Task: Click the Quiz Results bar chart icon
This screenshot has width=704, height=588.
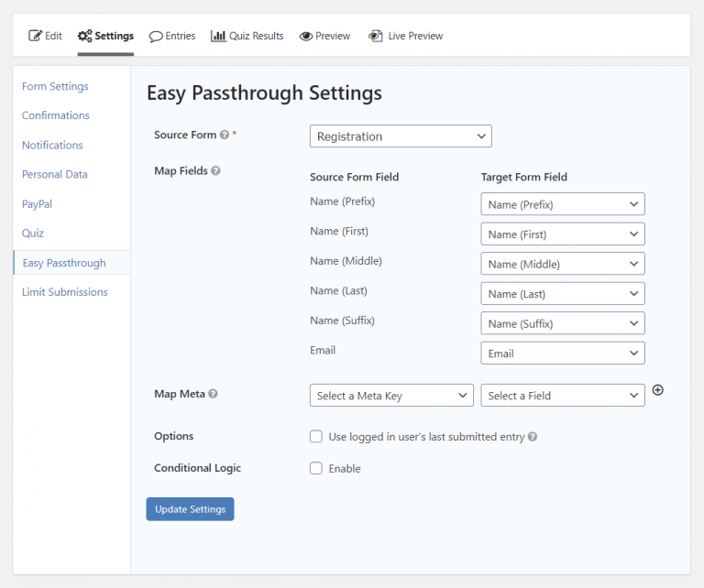Action: [218, 36]
